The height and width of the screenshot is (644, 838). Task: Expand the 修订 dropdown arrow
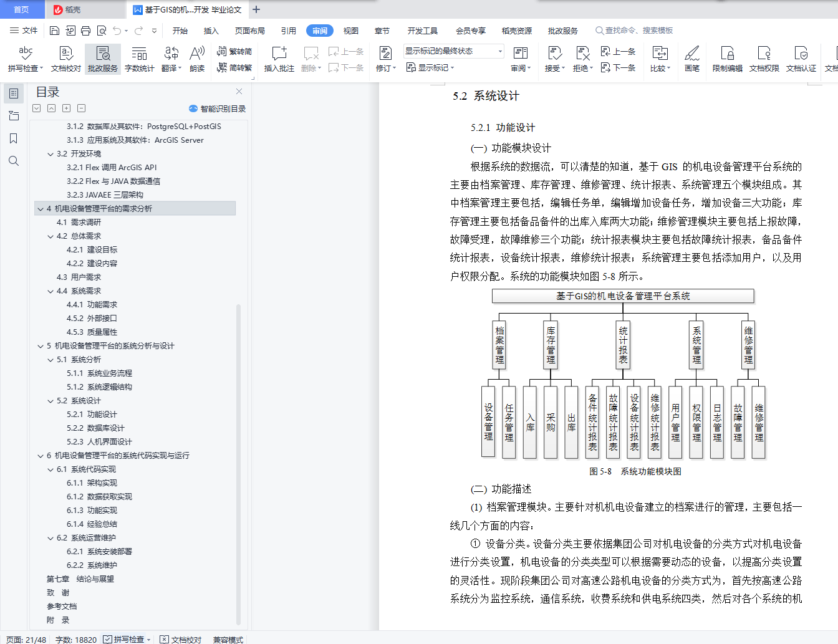pos(394,69)
